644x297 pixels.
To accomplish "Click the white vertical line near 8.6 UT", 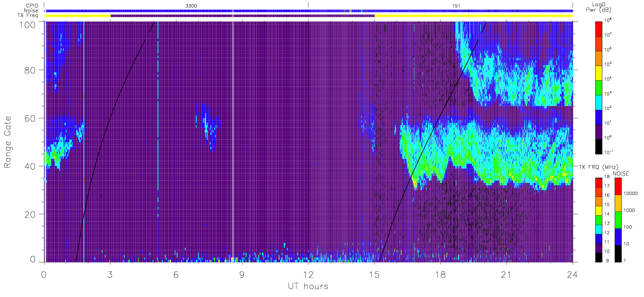I will tap(233, 141).
